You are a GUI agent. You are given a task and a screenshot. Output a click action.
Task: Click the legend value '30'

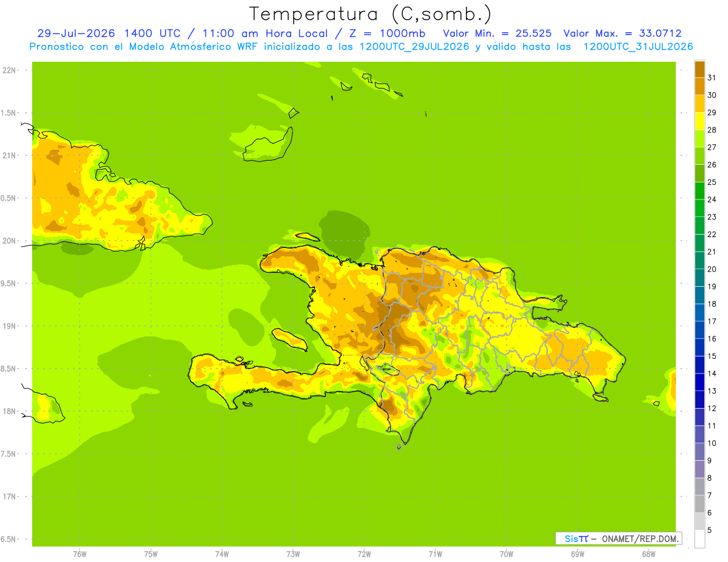click(712, 95)
